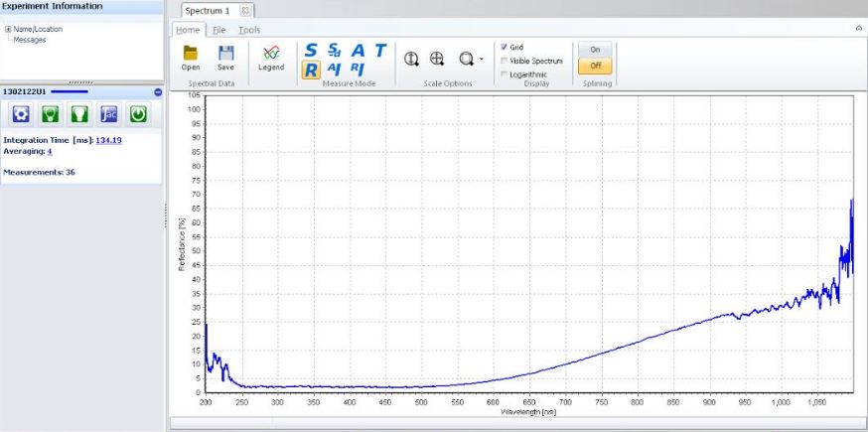Turn splining On
The height and width of the screenshot is (432, 868).
[x=595, y=48]
